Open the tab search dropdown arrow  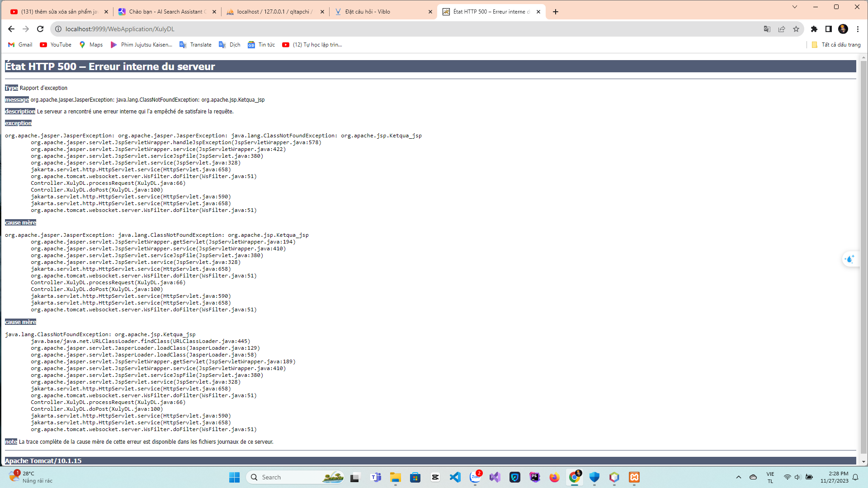[x=795, y=7]
